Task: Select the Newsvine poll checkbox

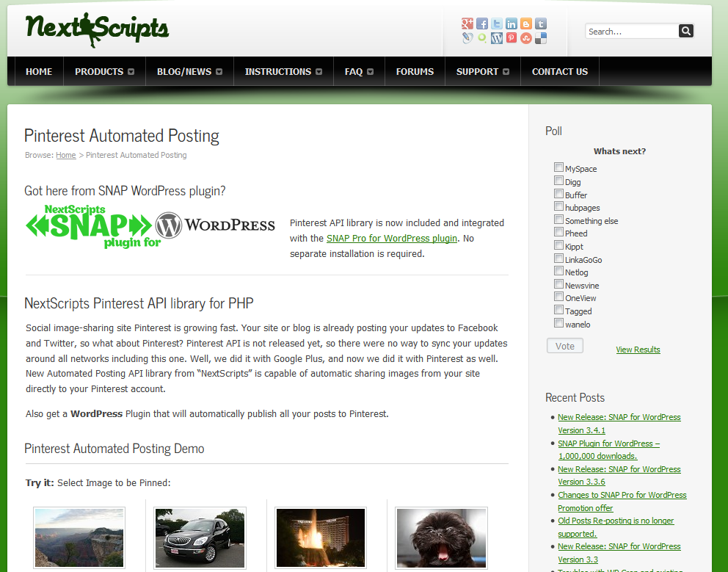Action: click(558, 284)
